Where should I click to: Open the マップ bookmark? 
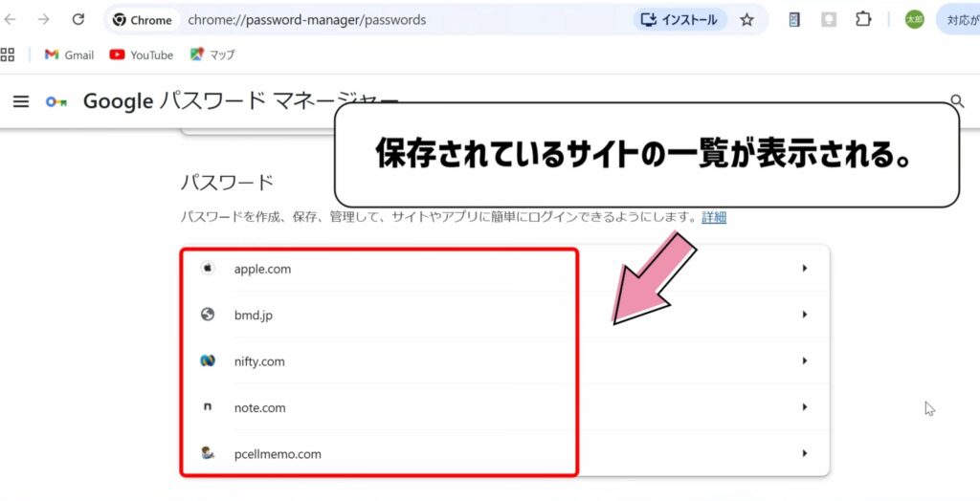coord(213,54)
